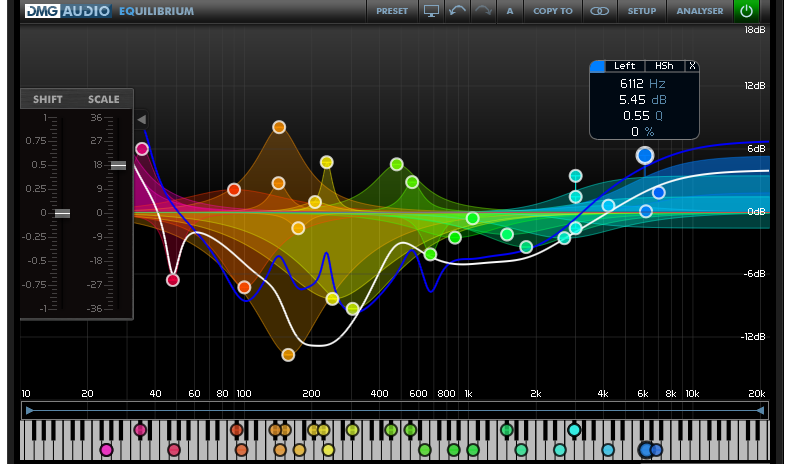Image resolution: width=792 pixels, height=464 pixels.
Task: Click the undo arrow icon
Action: click(458, 11)
